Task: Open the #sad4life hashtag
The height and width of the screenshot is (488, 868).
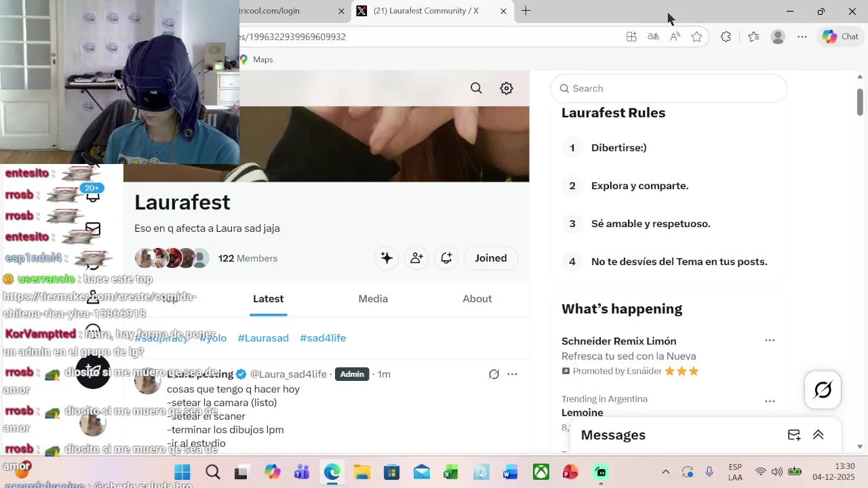Action: point(323,338)
